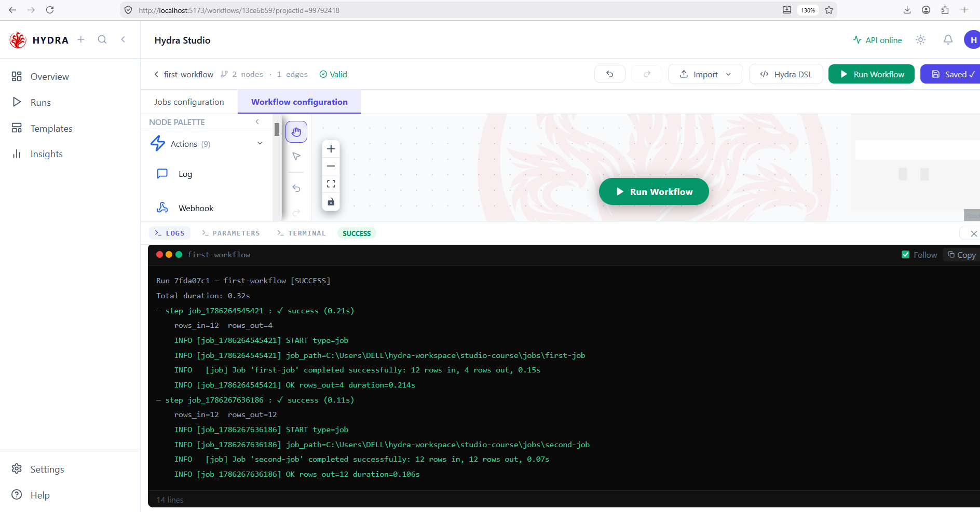Viewport: 980px width, 512px height.
Task: Open the notifications bell
Action: (x=948, y=40)
